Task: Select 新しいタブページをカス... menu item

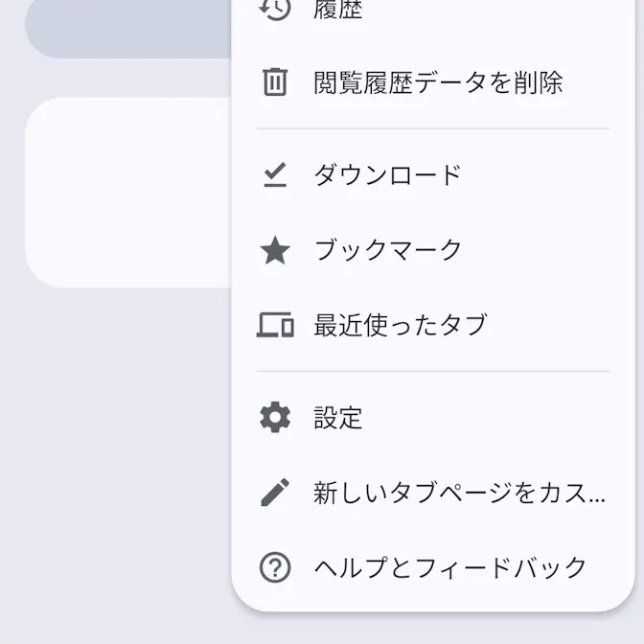Action: click(x=460, y=493)
